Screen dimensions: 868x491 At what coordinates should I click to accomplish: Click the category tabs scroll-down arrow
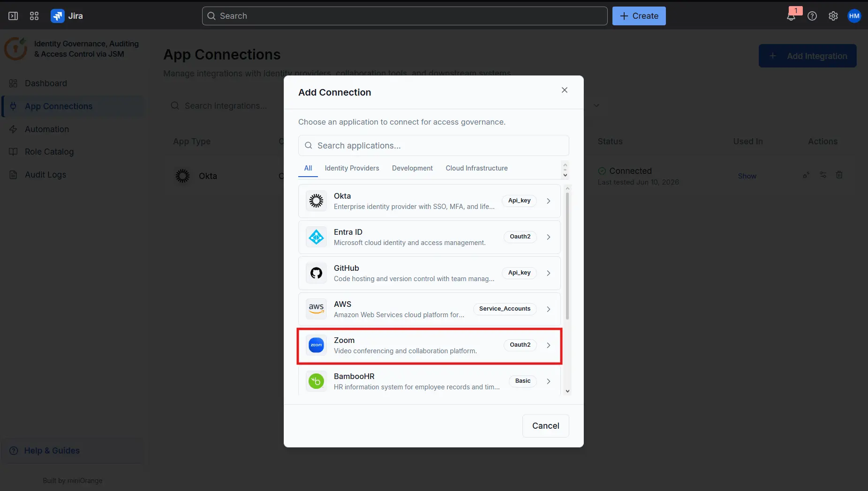click(565, 175)
